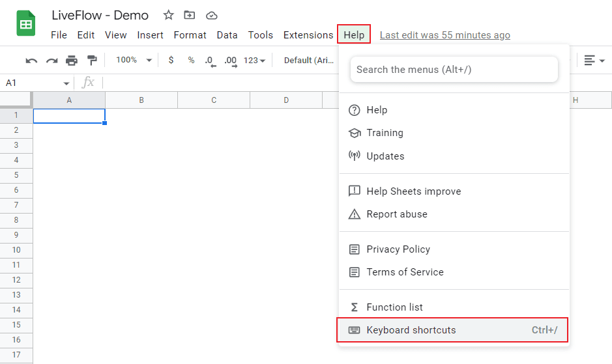The height and width of the screenshot is (364, 612).
Task: Click the Print icon
Action: pos(72,61)
